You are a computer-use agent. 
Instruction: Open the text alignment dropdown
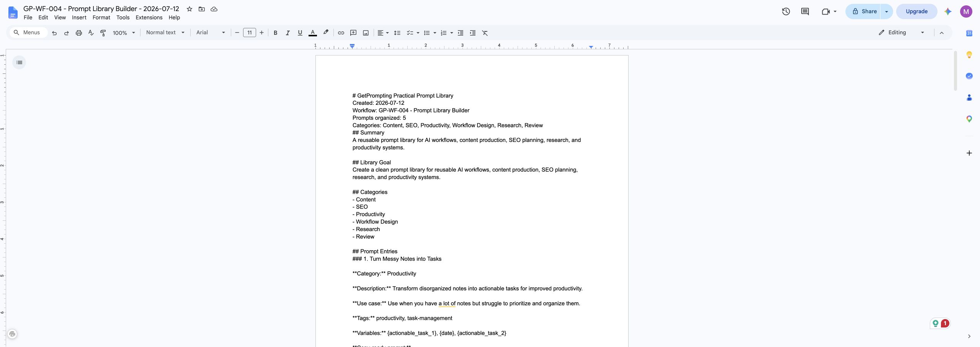(383, 33)
